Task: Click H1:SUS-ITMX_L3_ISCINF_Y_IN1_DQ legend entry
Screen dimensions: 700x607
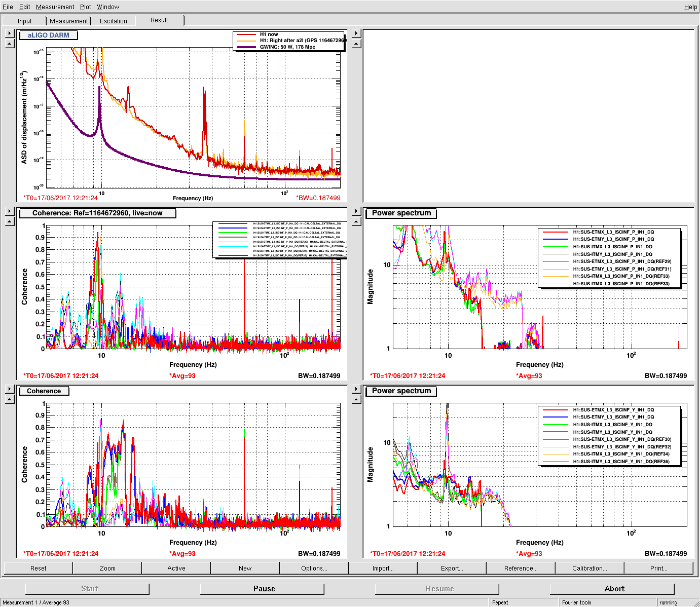Action: point(612,425)
